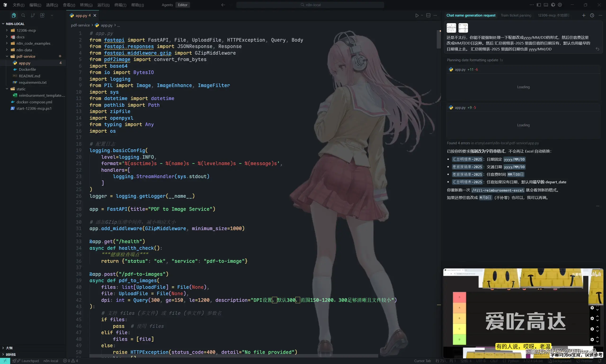
Task: Open Dockerfile in the explorer
Action: tap(27, 69)
